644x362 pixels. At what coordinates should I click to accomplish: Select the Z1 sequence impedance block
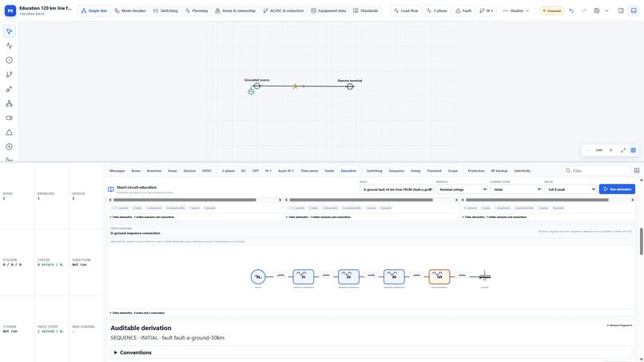[x=304, y=276]
